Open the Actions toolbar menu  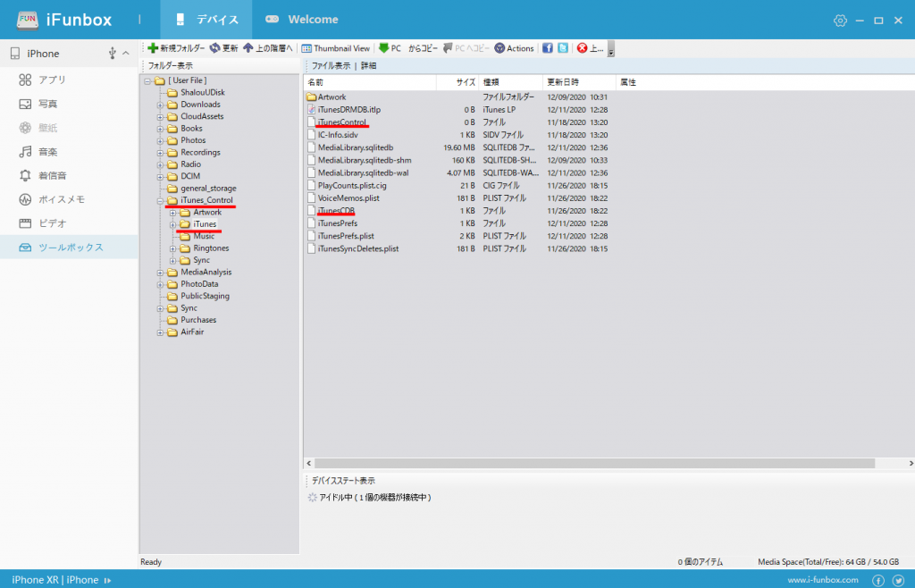point(514,48)
